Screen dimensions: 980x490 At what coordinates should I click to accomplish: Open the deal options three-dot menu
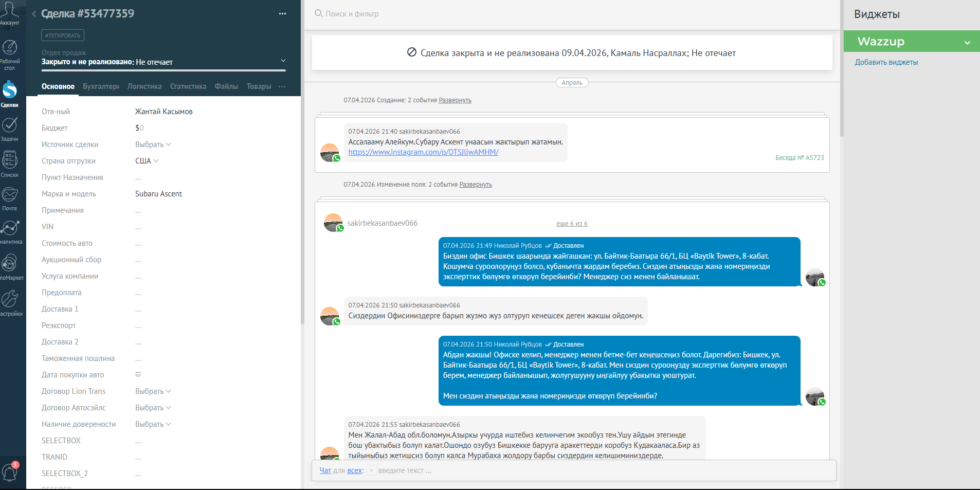282,14
